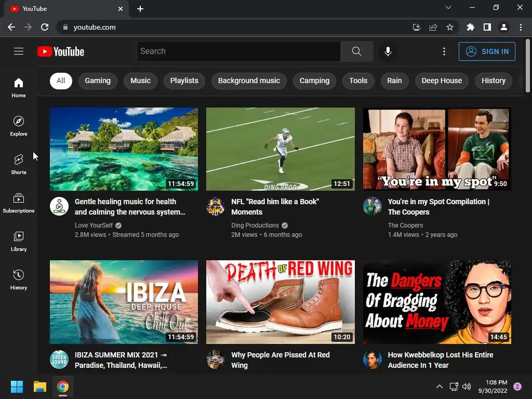The height and width of the screenshot is (399, 532).
Task: Open Shorts in sidebar
Action: 19,164
